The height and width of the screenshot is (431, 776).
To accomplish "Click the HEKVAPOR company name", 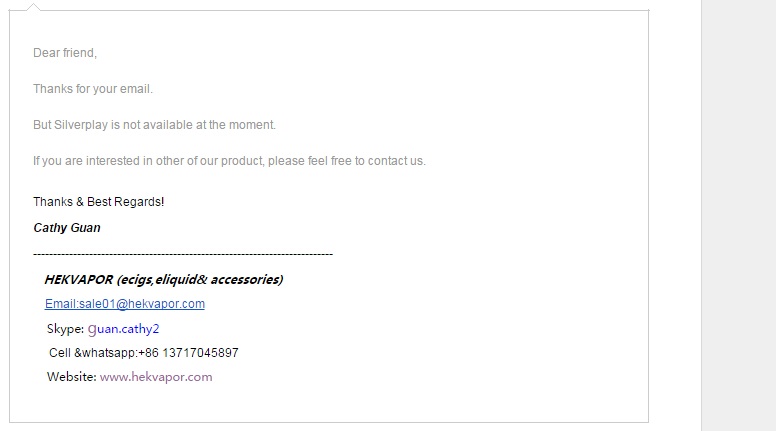I will click(x=79, y=280).
